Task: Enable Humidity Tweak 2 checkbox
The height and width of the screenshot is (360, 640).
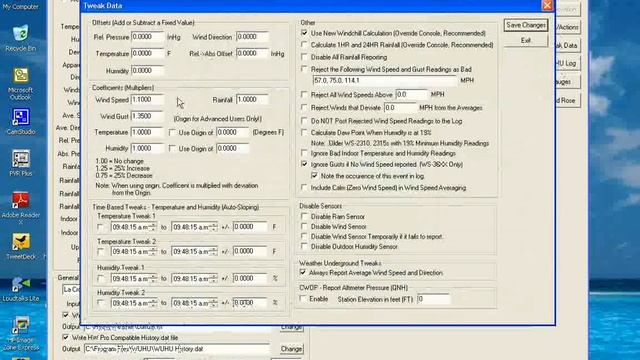Action: point(100,303)
